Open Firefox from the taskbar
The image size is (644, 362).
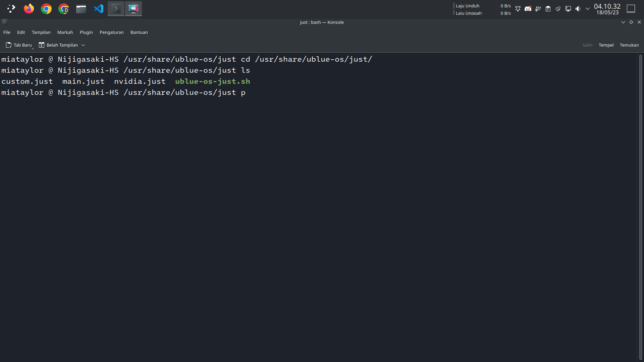click(29, 9)
